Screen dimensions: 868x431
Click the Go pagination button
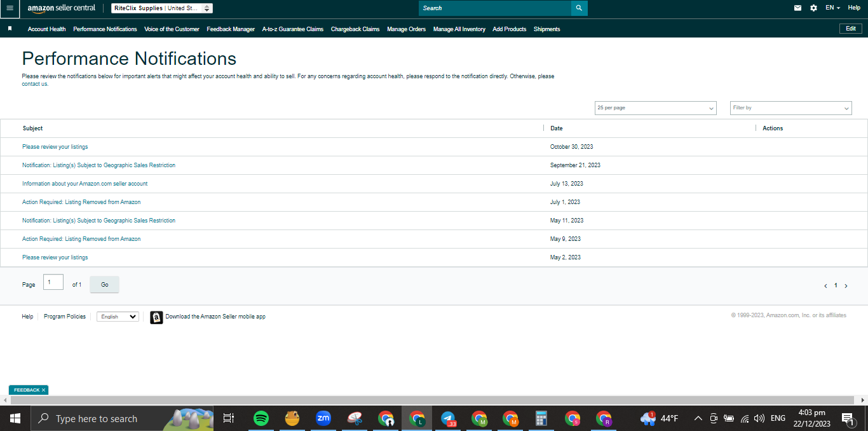[x=105, y=285]
